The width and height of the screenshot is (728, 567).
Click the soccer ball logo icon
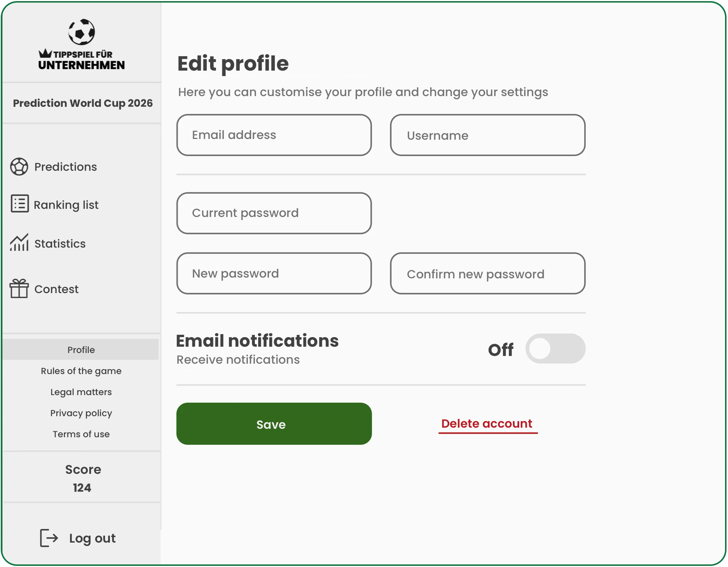[x=81, y=32]
